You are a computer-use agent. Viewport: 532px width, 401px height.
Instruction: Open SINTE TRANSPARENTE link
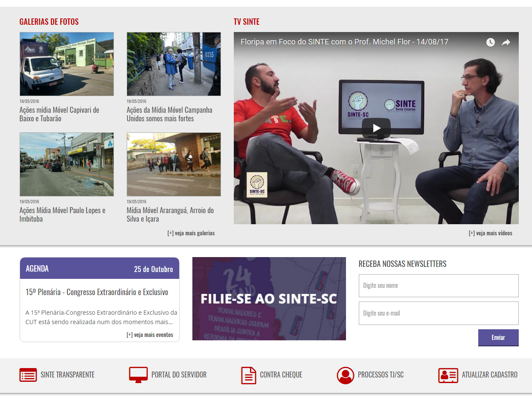[x=67, y=375]
